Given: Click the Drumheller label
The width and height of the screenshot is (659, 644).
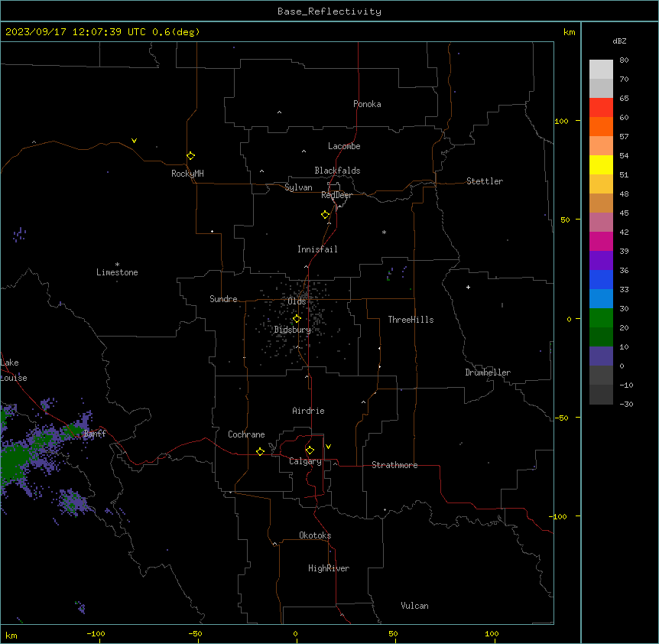Looking at the screenshot, I should (x=488, y=372).
